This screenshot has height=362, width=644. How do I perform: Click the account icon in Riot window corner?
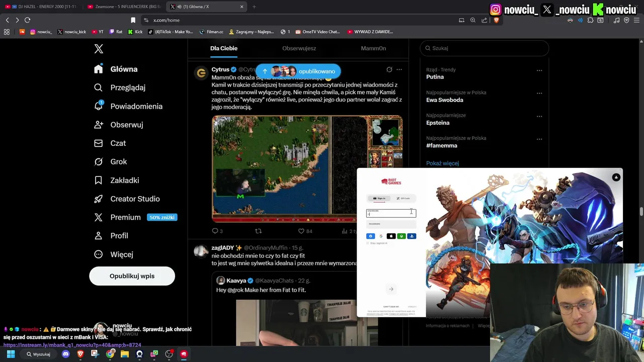click(x=616, y=177)
